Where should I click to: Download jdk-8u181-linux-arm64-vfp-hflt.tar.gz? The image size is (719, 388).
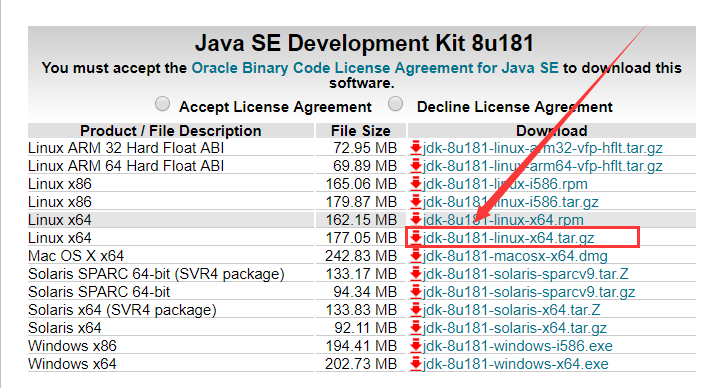click(542, 166)
